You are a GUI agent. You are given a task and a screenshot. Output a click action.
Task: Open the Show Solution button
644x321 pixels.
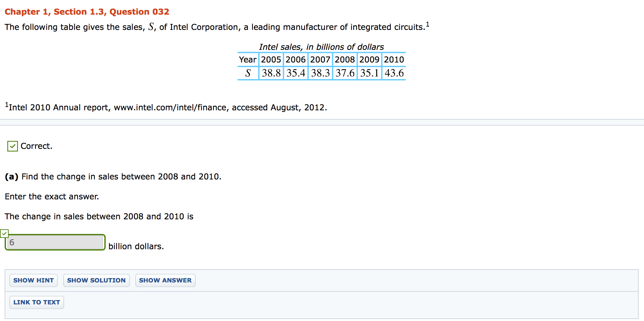click(x=96, y=280)
